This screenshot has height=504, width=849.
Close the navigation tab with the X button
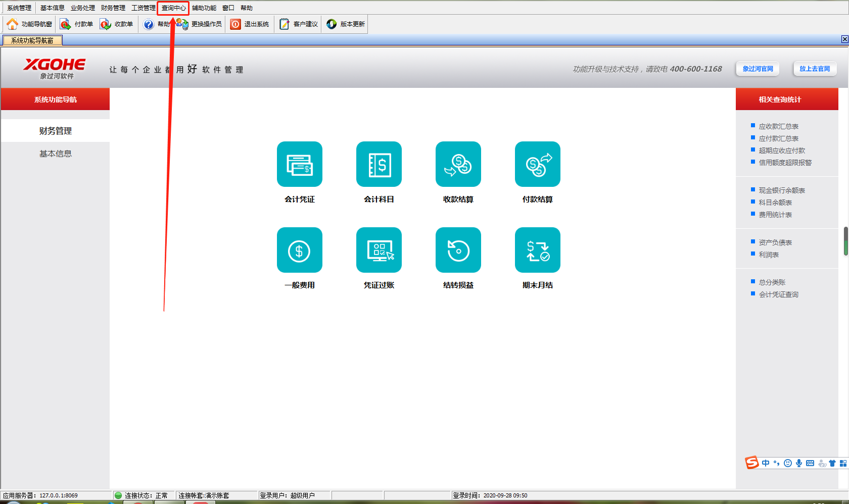click(844, 39)
